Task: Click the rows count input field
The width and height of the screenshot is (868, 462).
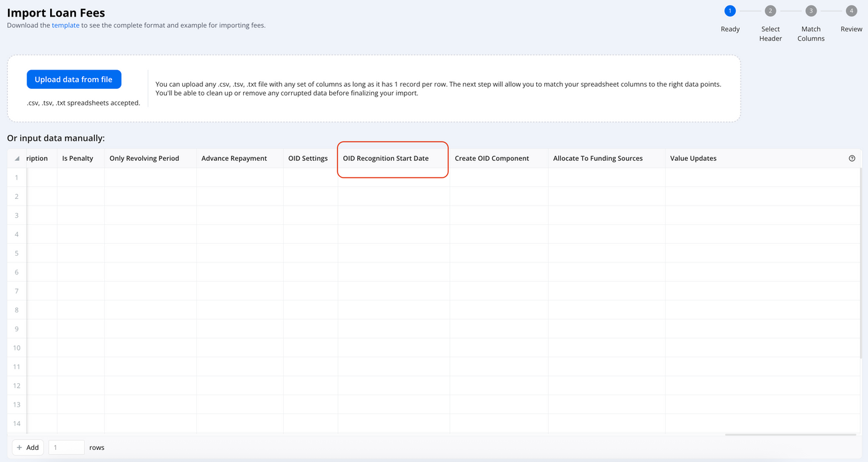Action: tap(66, 447)
